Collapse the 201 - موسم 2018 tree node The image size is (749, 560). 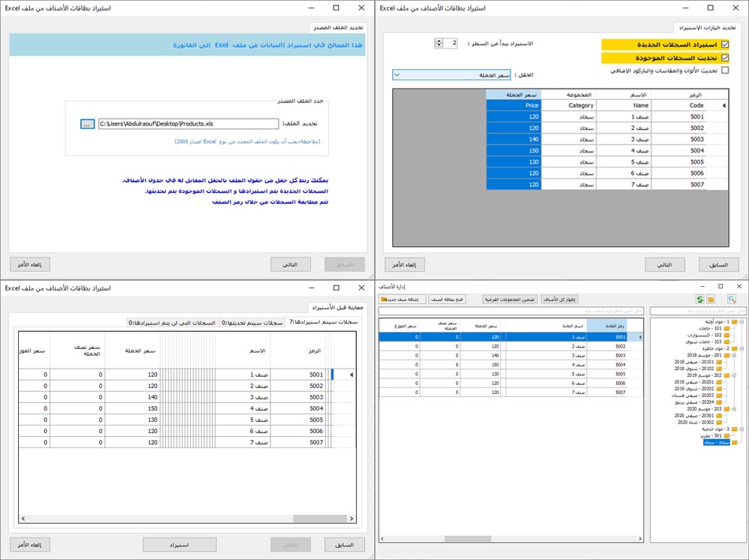point(734,355)
